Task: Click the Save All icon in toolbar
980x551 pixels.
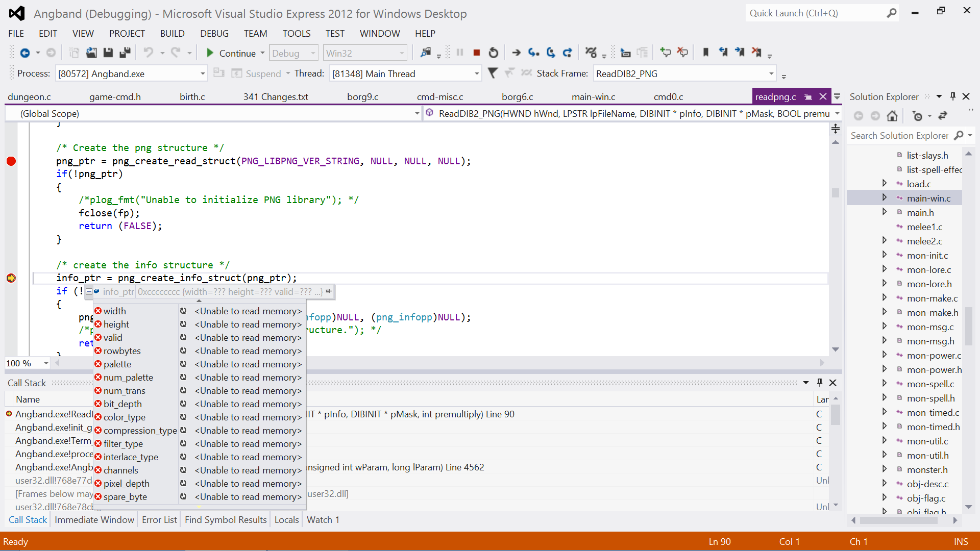Action: pos(125,53)
